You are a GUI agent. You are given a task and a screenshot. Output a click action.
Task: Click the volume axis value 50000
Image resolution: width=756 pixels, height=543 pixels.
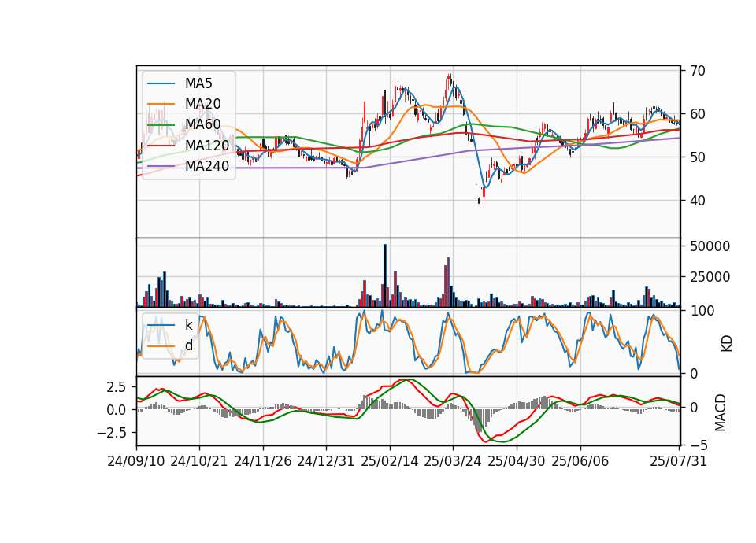pos(710,246)
